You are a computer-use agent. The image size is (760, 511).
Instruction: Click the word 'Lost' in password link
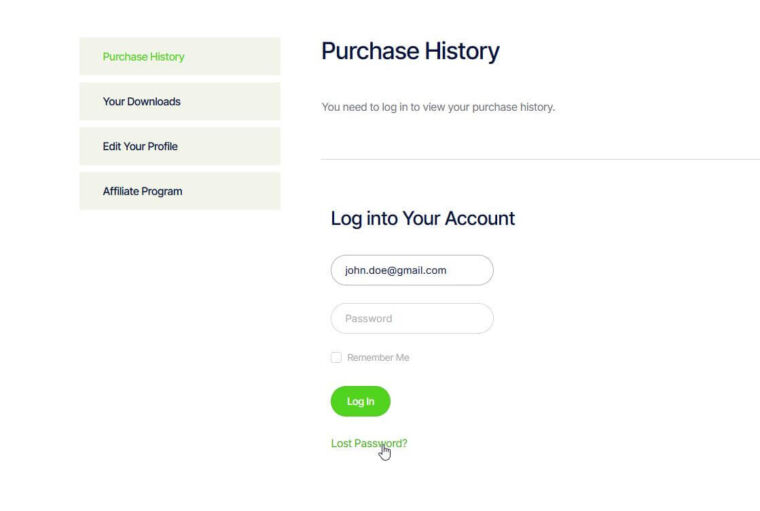coord(341,443)
